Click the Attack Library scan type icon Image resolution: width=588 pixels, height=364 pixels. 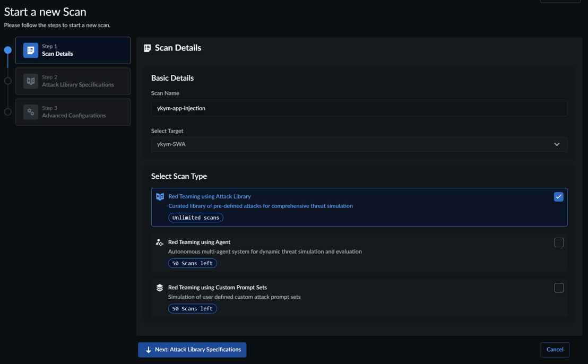[160, 197]
